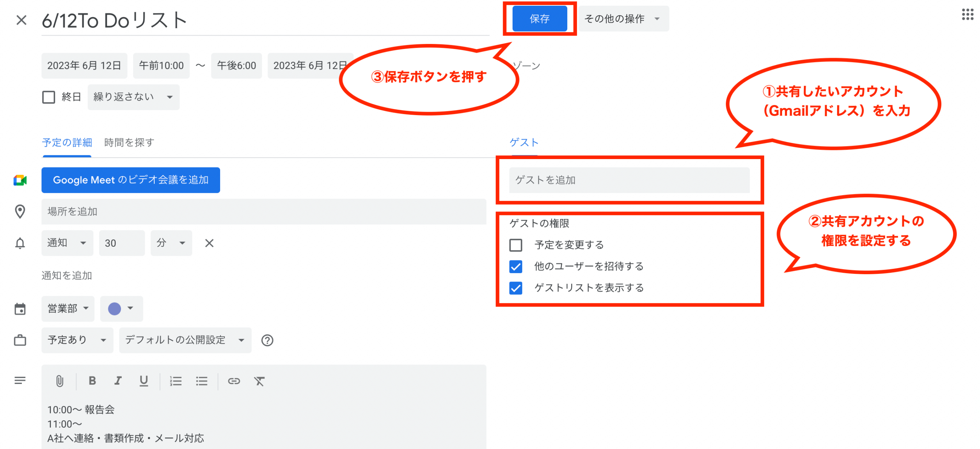The image size is (980, 449).
Task: Check the 予定を変更する guest permission
Action: (x=516, y=245)
